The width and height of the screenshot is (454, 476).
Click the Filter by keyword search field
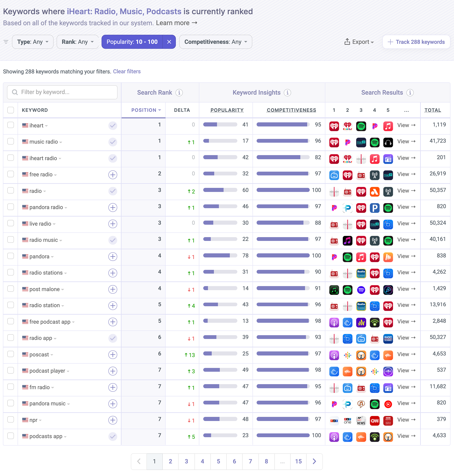click(62, 92)
